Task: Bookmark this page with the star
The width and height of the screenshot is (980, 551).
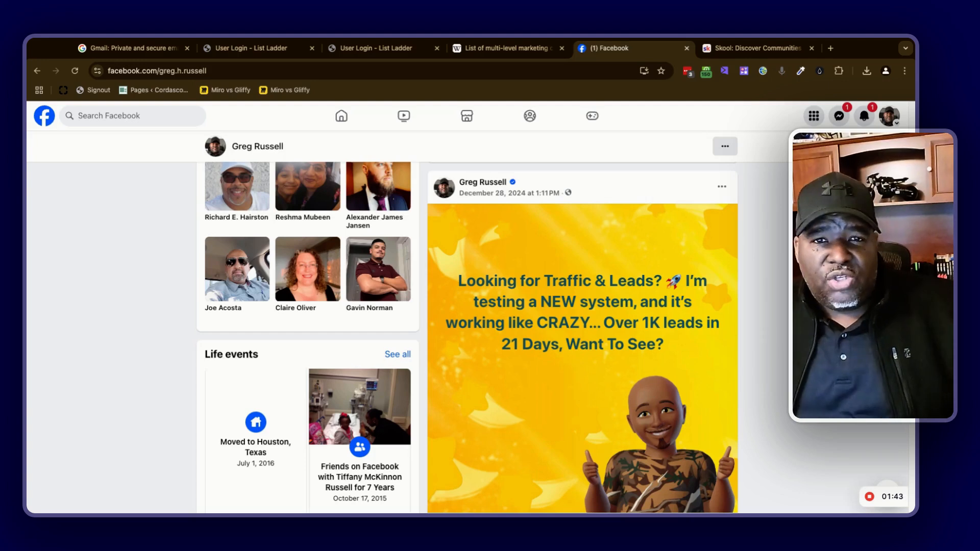Action: (661, 71)
